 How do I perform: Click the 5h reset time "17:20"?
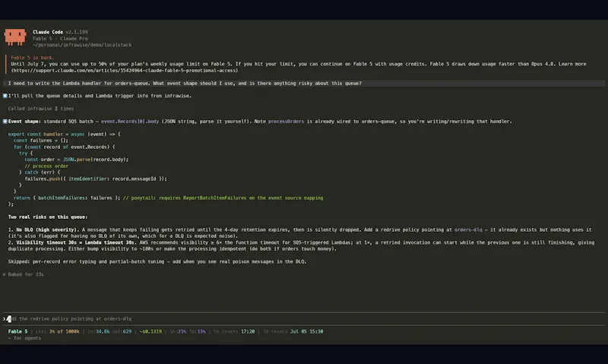pos(248,331)
